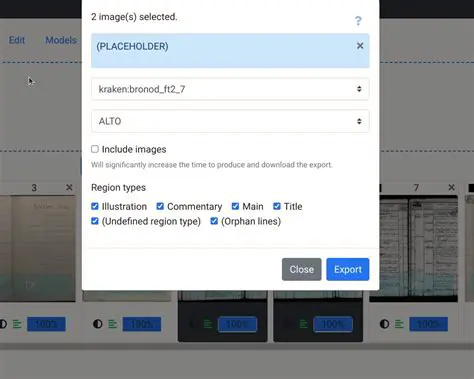Image resolution: width=474 pixels, height=379 pixels.
Task: Click the 100% progress on the right dark selected card
Action: pyautogui.click(x=333, y=324)
